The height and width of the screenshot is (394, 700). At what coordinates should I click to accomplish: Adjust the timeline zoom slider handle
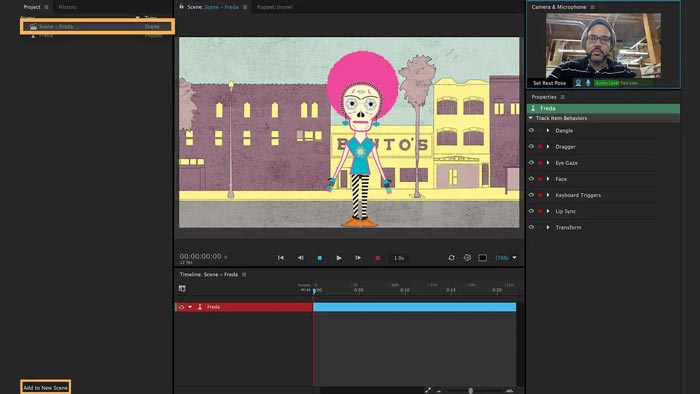click(x=471, y=391)
